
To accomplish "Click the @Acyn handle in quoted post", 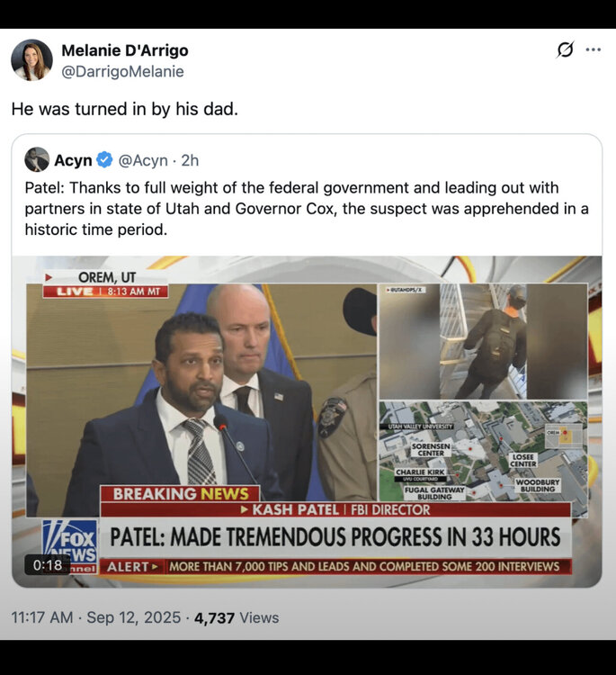I will (x=143, y=160).
